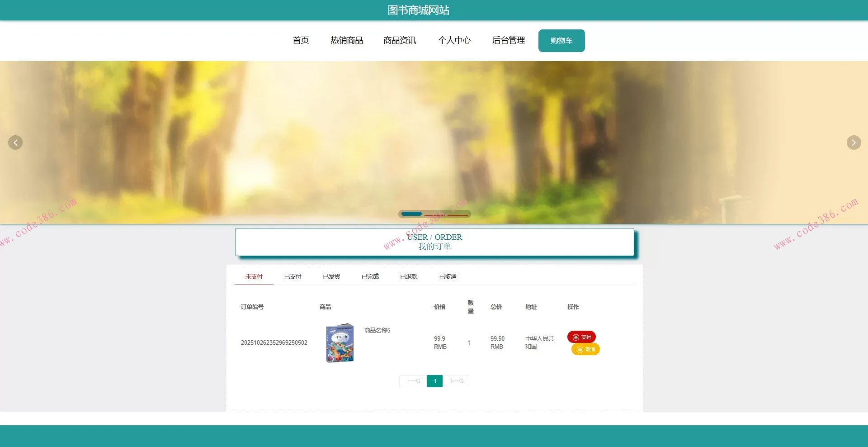The image size is (868, 447).
Task: Switch to the 已发货 orders tab
Action: click(331, 276)
